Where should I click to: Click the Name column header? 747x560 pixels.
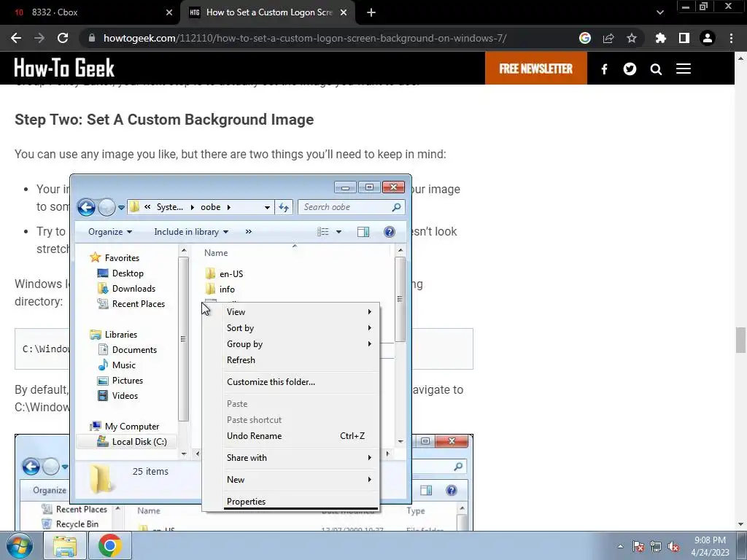(216, 253)
